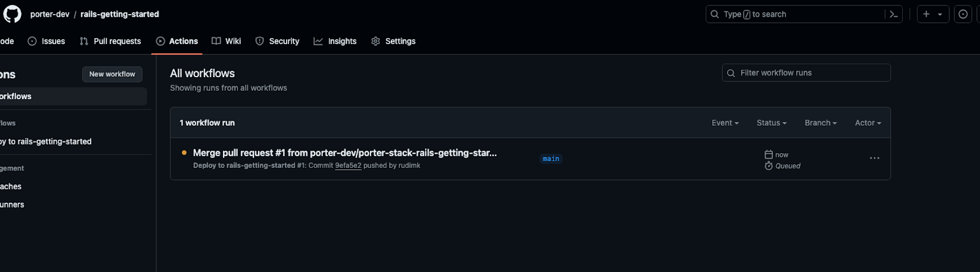Click the Settings gear tab
Image resolution: width=980 pixels, height=272 pixels.
point(393,41)
